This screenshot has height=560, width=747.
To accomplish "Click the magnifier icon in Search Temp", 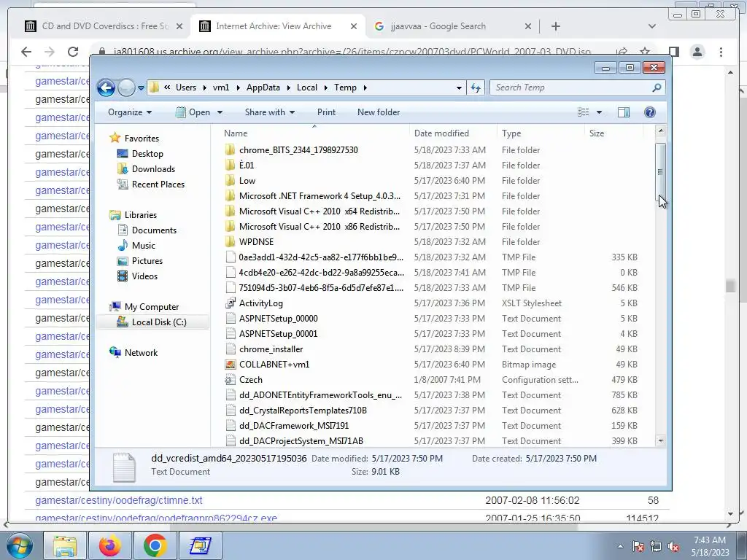I will pos(657,87).
